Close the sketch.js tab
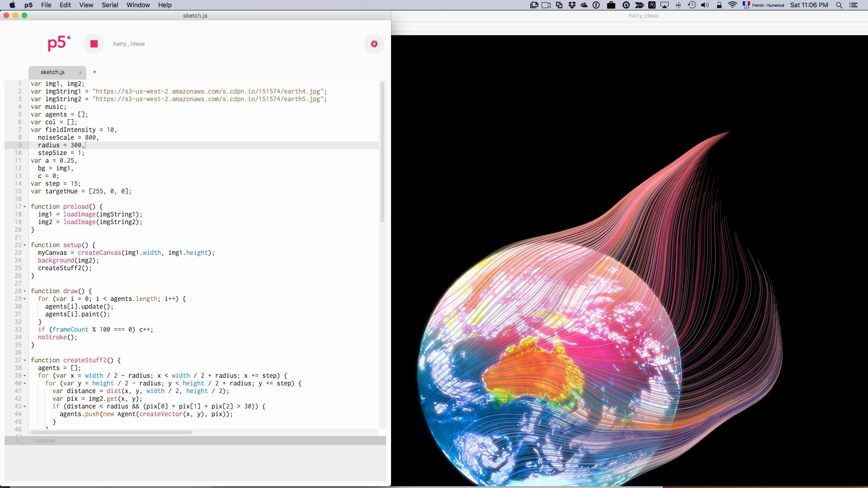868x488 pixels. click(80, 72)
